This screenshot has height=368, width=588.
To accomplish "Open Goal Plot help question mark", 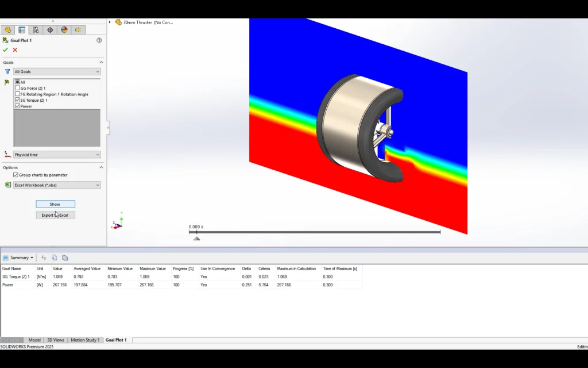I will pos(99,40).
